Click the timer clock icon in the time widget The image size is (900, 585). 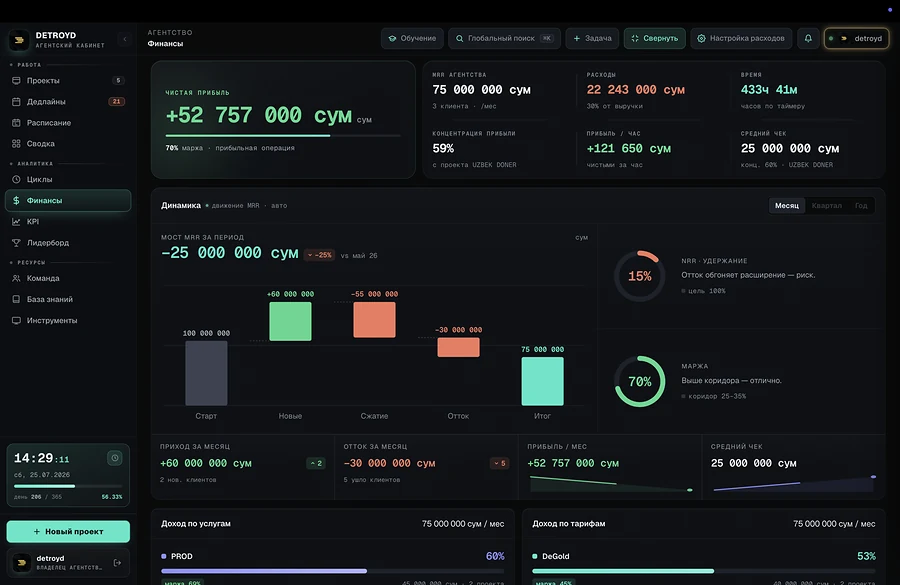point(115,458)
